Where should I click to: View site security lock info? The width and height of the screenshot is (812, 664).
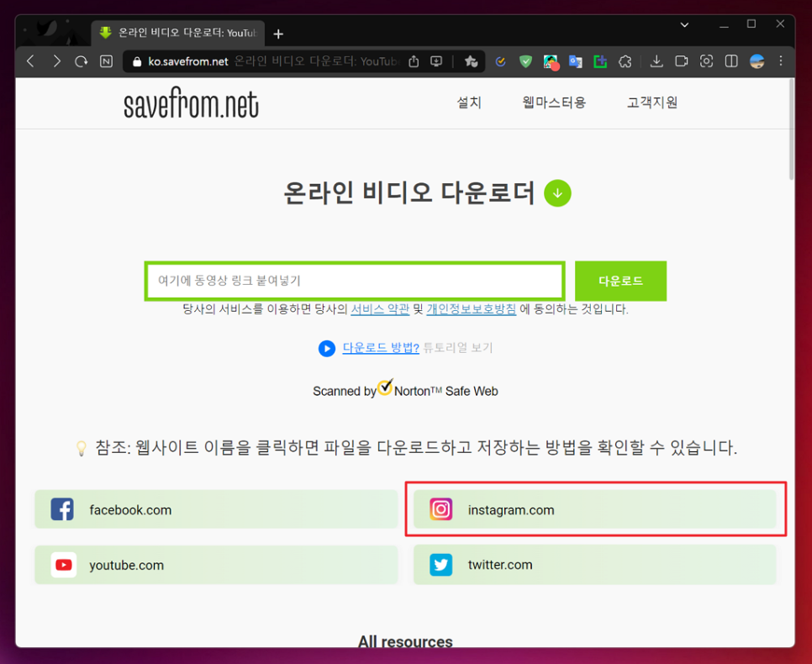click(137, 61)
